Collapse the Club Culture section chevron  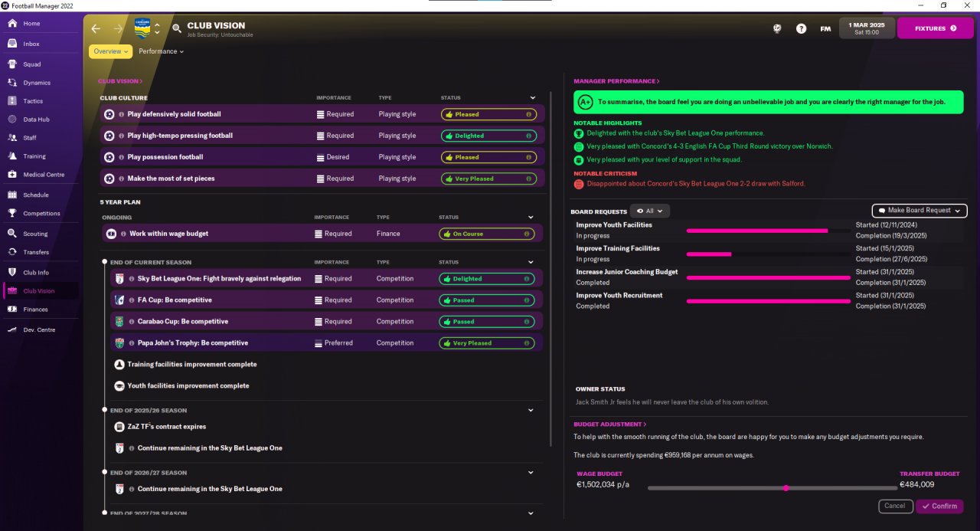coord(533,98)
